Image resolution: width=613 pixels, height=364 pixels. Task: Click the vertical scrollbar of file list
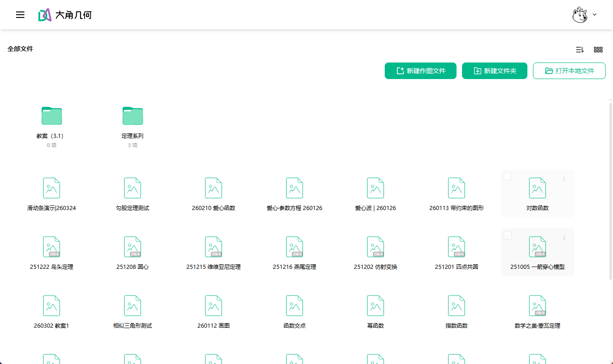610,184
